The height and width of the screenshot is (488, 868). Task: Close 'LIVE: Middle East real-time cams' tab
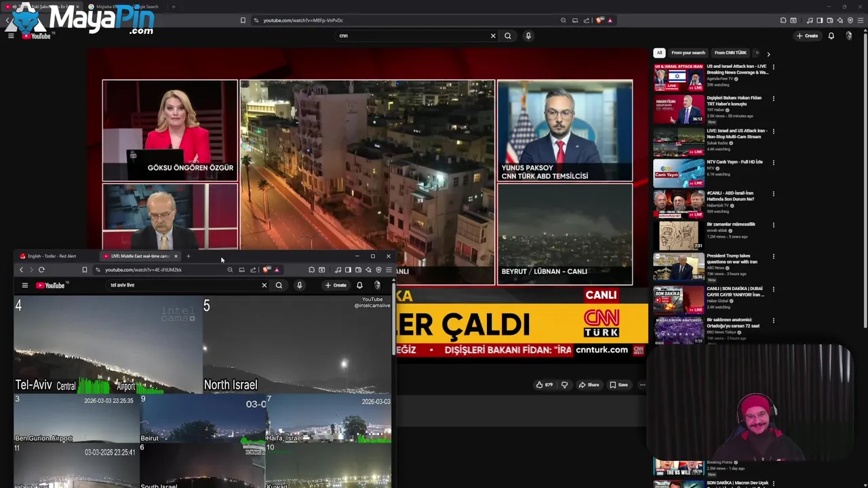(176, 256)
